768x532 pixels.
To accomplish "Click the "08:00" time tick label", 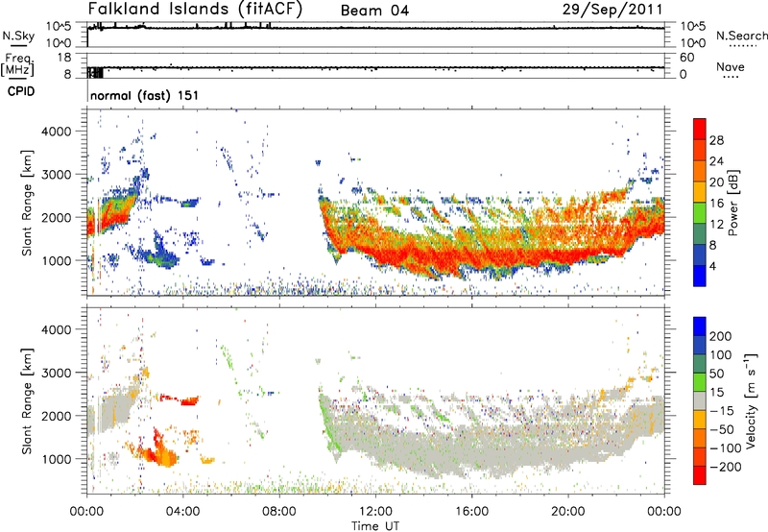I will (279, 512).
